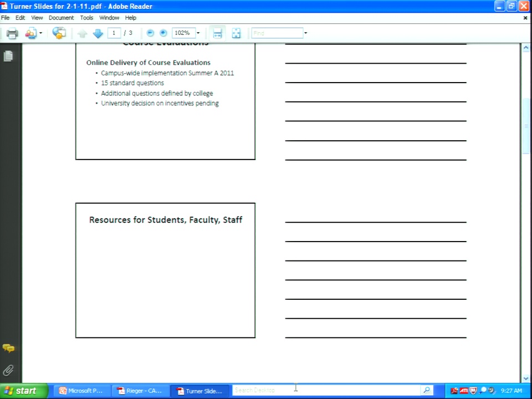This screenshot has height=399, width=532.
Task: Minimize the Adobe Reader window
Action: coord(499,6)
